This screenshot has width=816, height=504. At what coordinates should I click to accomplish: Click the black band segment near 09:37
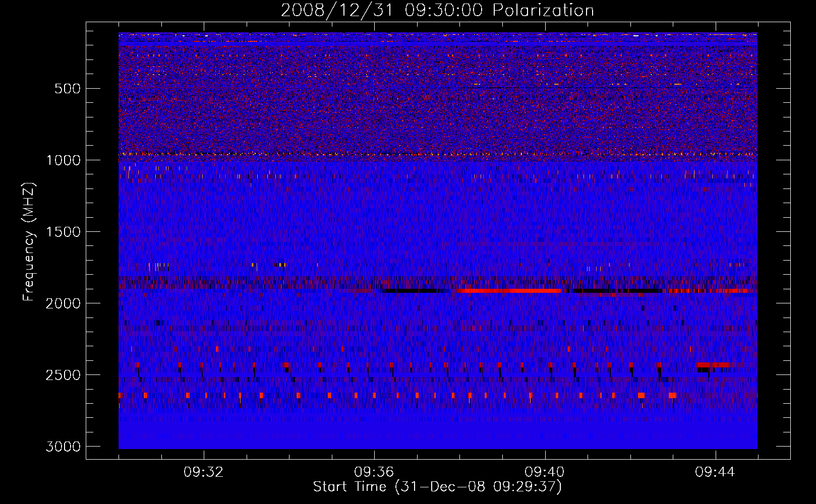[x=410, y=291]
